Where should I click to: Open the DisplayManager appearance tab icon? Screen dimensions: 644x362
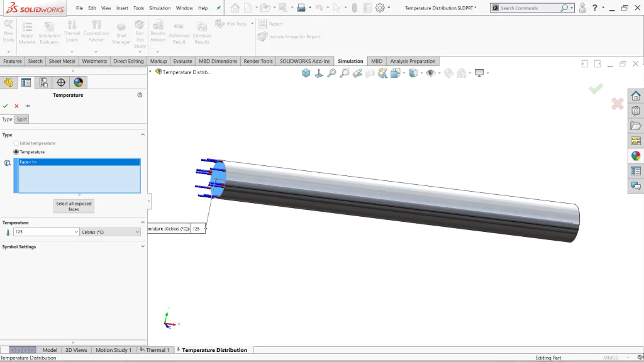[78, 82]
